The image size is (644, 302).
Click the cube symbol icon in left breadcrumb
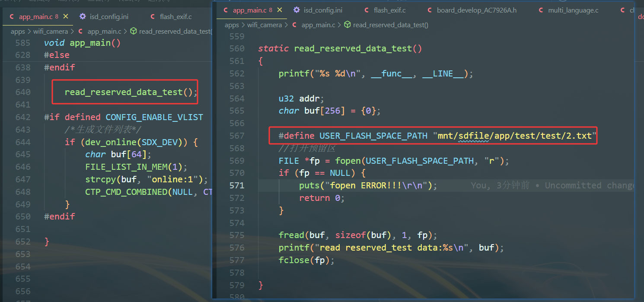coord(134,31)
